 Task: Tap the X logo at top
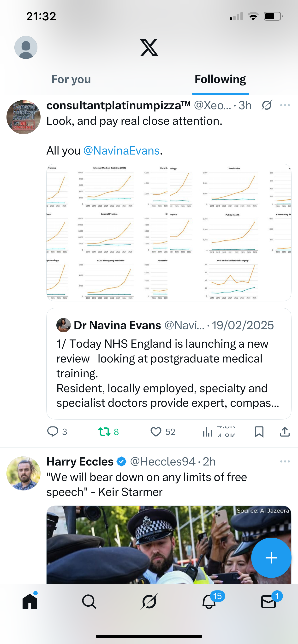pyautogui.click(x=149, y=47)
